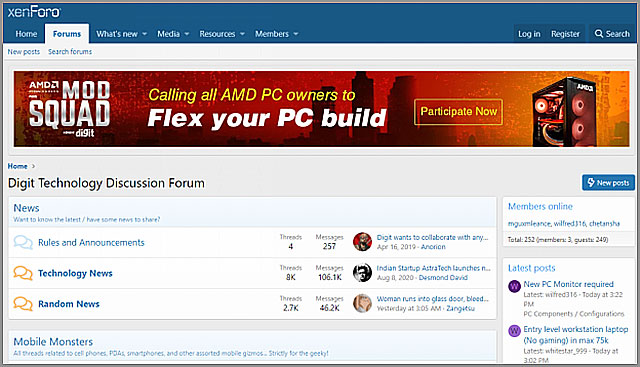Click 'Total: 252' members online summary
This screenshot has width=640, height=367.
[x=558, y=240]
